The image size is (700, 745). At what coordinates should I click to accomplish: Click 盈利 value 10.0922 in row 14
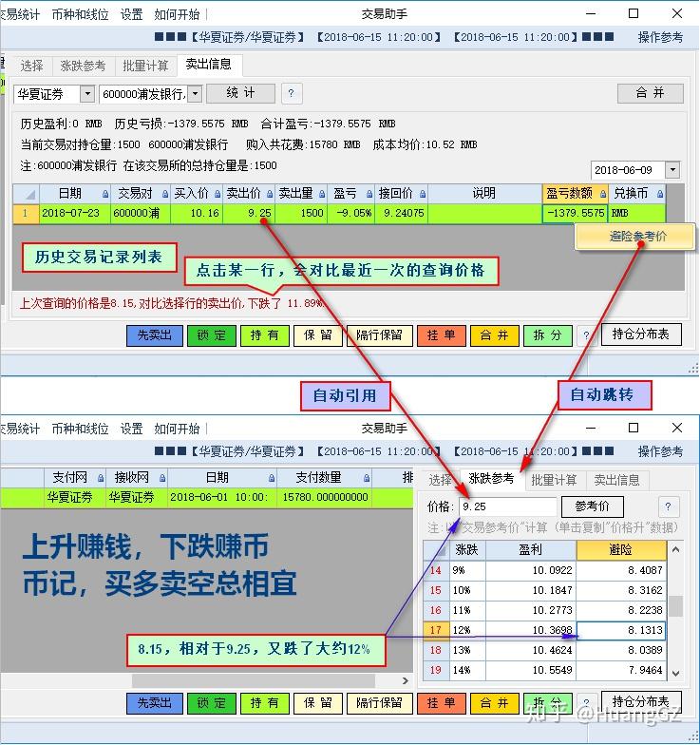(x=531, y=570)
